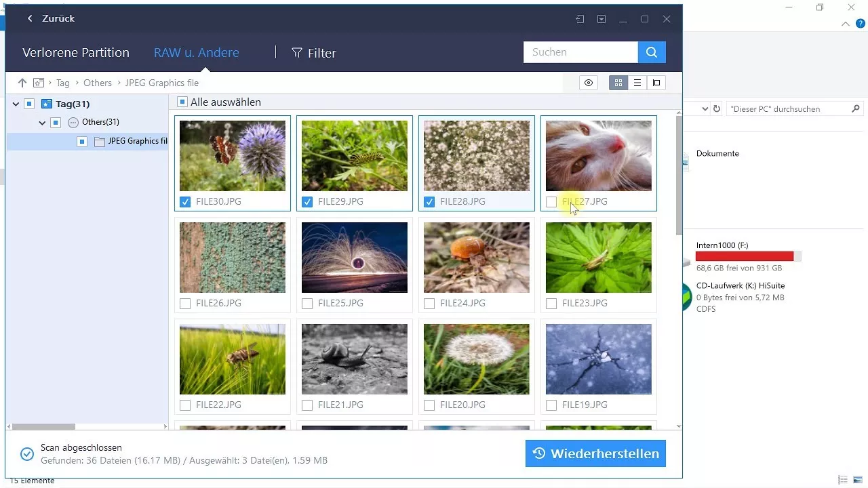This screenshot has width=868, height=488.
Task: Check the FILE27.JPG checkbox
Action: (551, 201)
